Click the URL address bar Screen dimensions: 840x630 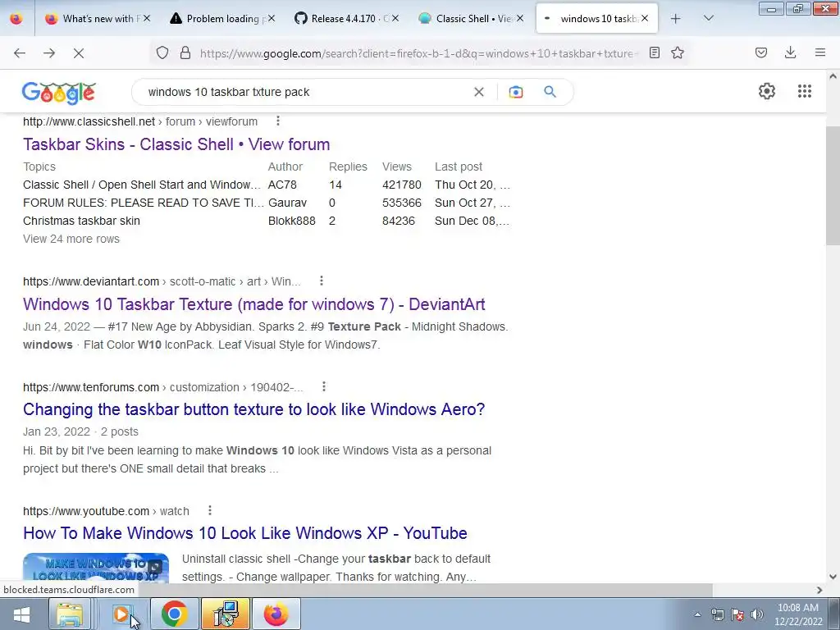tap(418, 53)
